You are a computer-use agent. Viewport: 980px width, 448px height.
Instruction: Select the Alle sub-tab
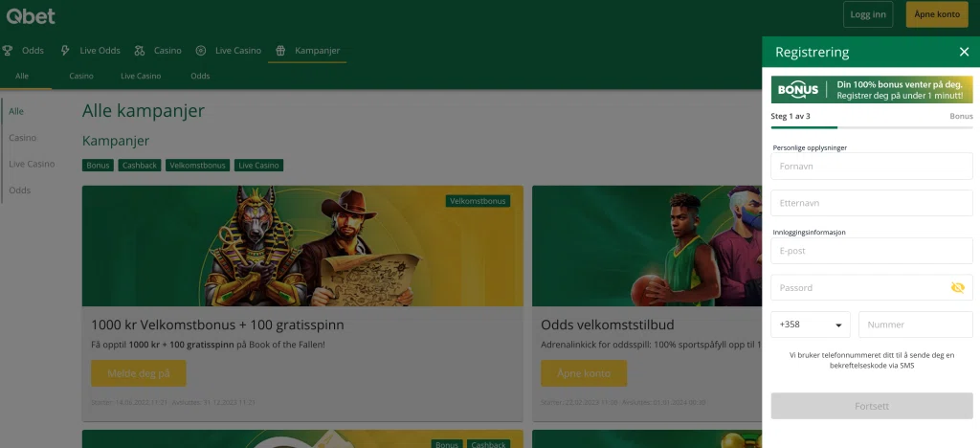click(22, 76)
